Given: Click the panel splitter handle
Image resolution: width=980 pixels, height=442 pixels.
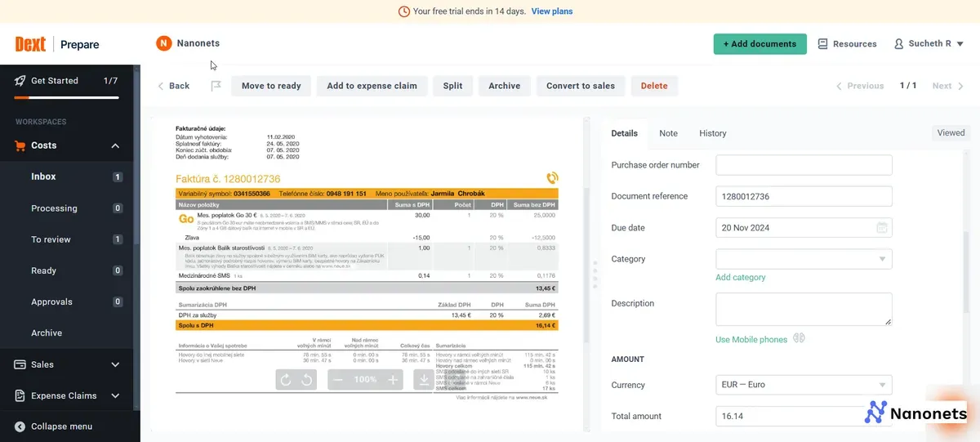Looking at the screenshot, I should [595, 274].
